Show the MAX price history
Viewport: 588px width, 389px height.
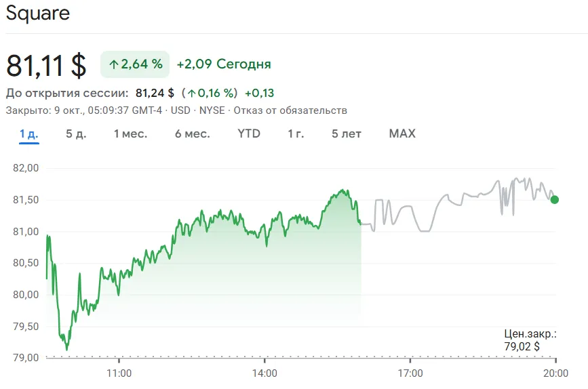pos(402,134)
